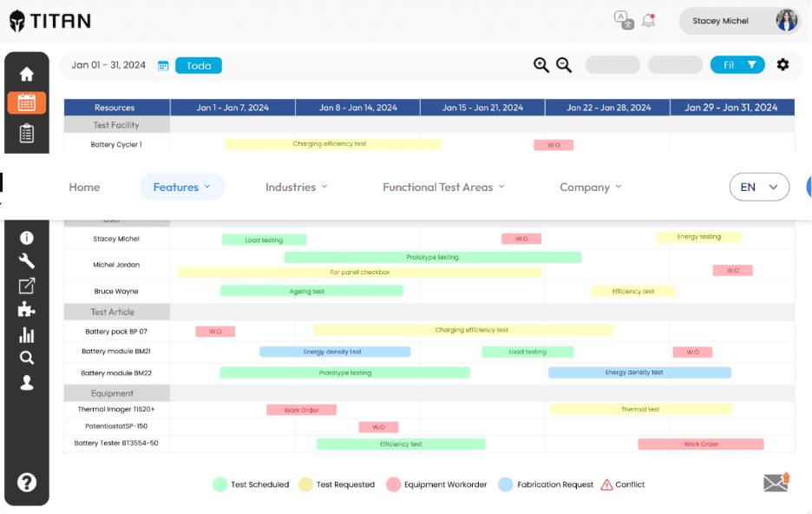The height and width of the screenshot is (514, 812).
Task: Select the Jan 15 - Jan 21, 2024 column header
Action: (482, 108)
